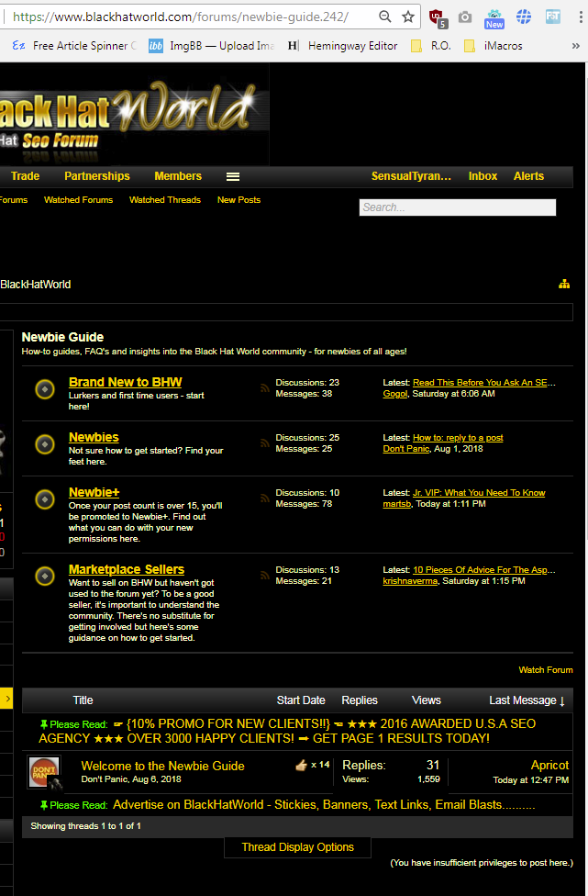Open Hemingway Editor bookmark
Screen dimensions: 588x896
342,46
